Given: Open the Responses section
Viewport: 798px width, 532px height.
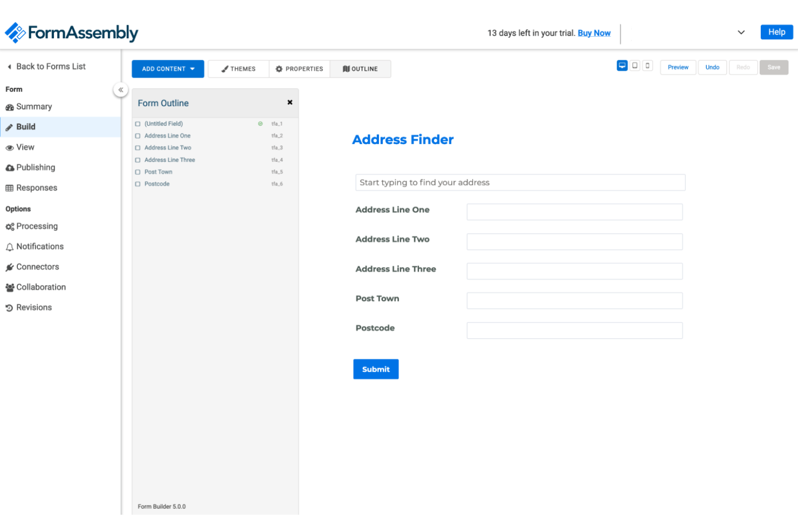Looking at the screenshot, I should [x=10, y=188].
